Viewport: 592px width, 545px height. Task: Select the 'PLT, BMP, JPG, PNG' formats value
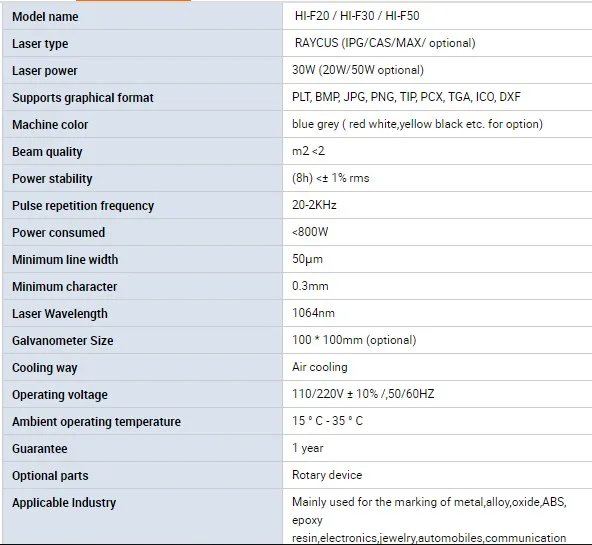[406, 97]
